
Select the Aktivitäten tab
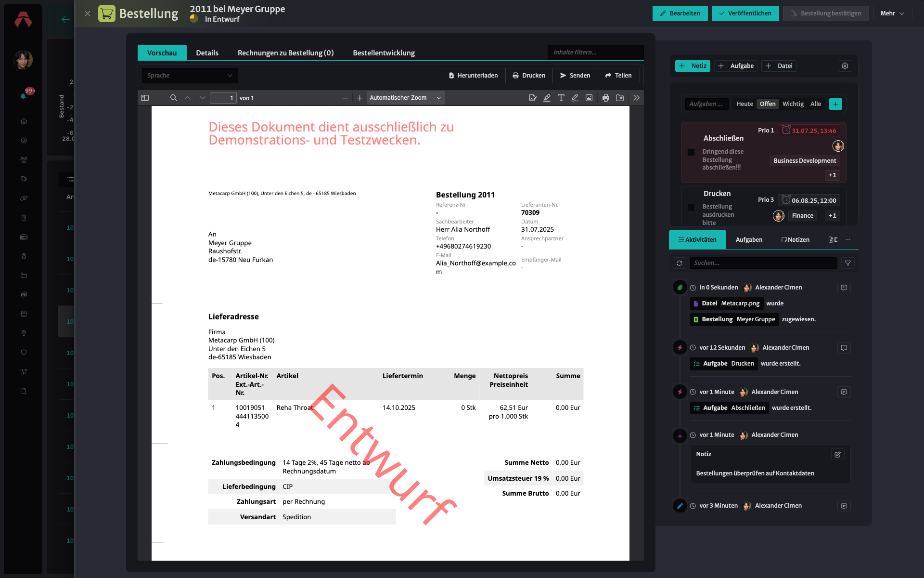point(697,240)
